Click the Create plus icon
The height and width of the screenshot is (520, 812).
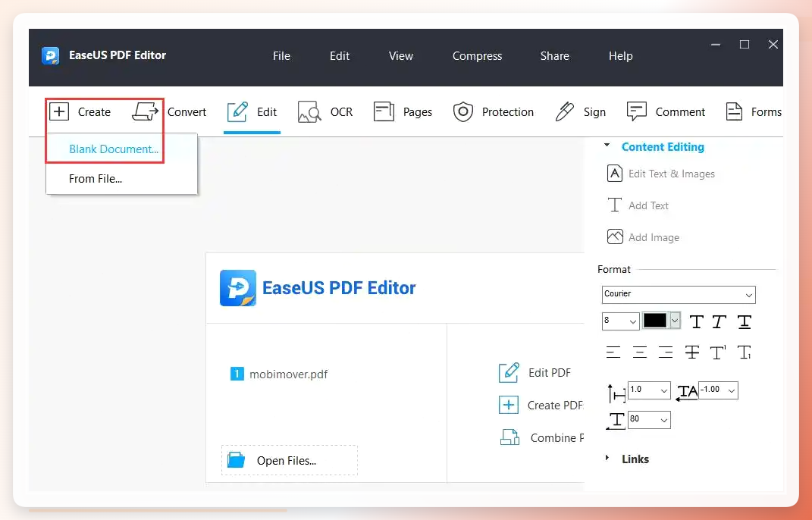click(x=59, y=111)
